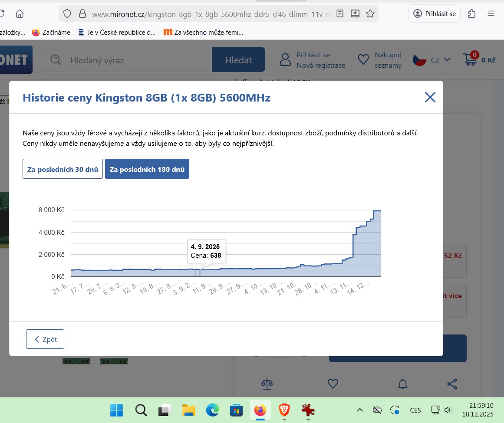Viewport: 504px width, 423px height.
Task: Toggle Firefox reader view icon
Action: pyautogui.click(x=340, y=14)
